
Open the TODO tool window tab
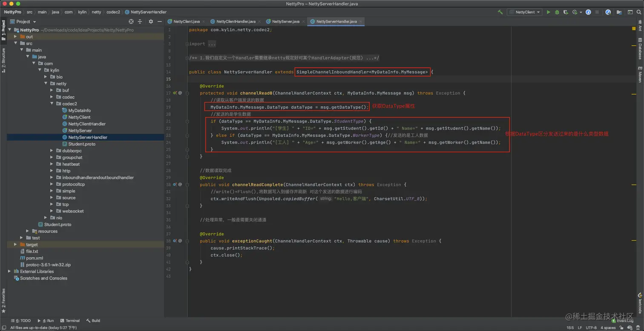click(21, 321)
